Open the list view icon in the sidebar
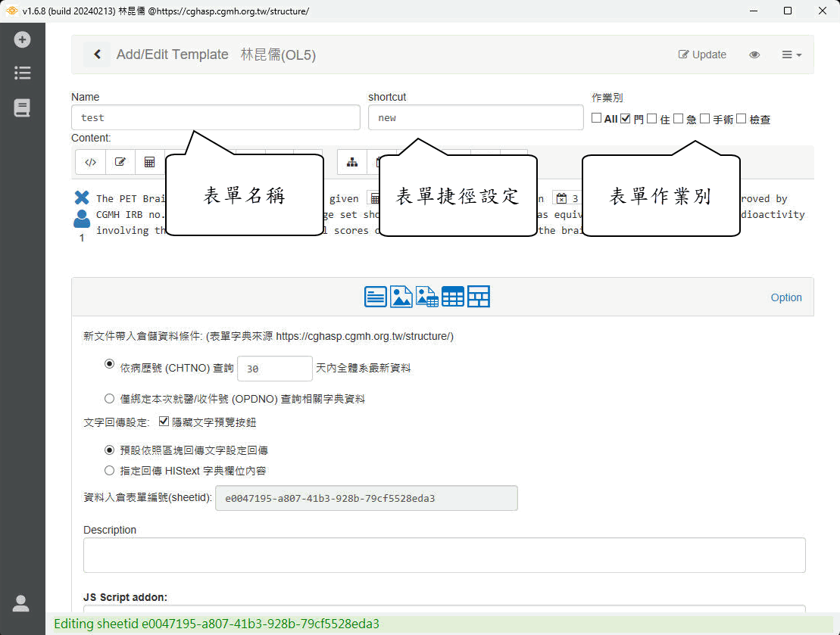This screenshot has height=635, width=840. 22,73
